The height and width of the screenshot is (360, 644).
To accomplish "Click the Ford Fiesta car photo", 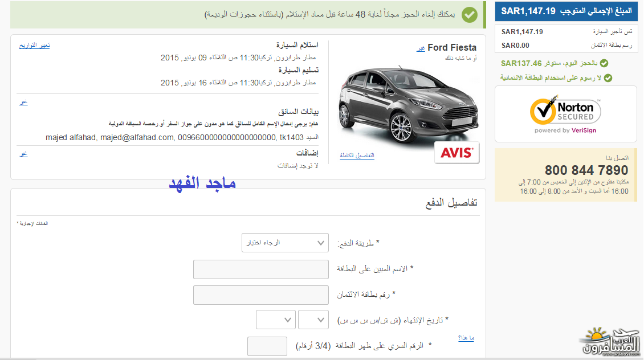I will pyautogui.click(x=408, y=104).
